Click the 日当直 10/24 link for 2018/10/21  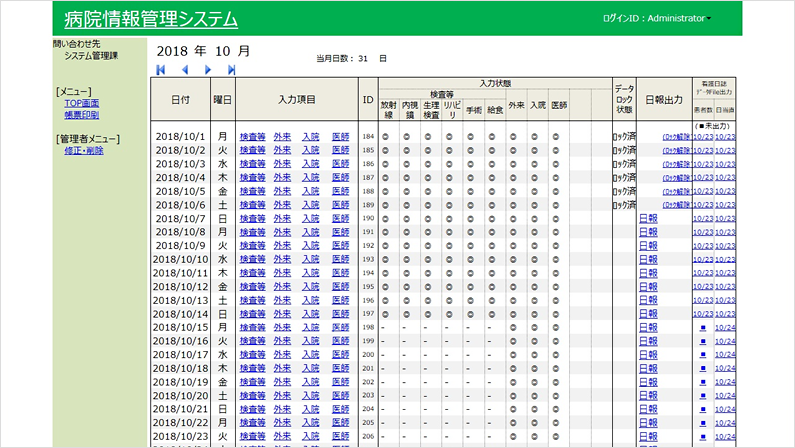pyautogui.click(x=725, y=409)
